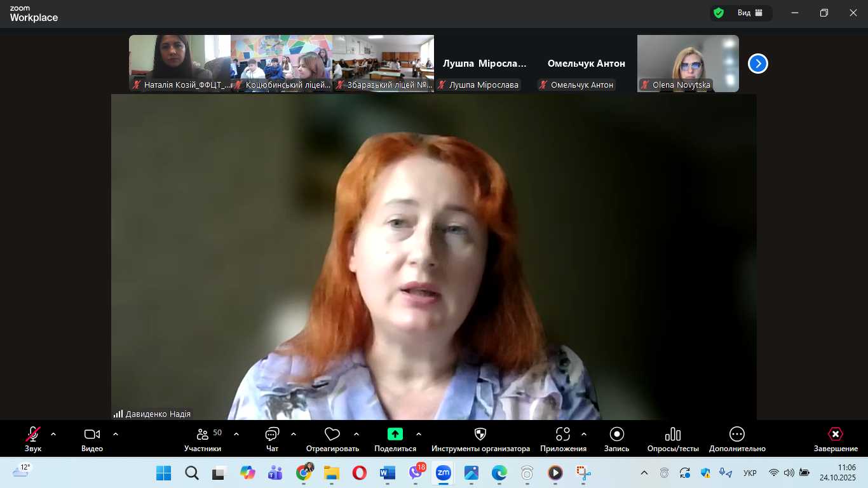Expand video options arrow next to Видео
Screen dimensions: 868x488
(x=116, y=434)
